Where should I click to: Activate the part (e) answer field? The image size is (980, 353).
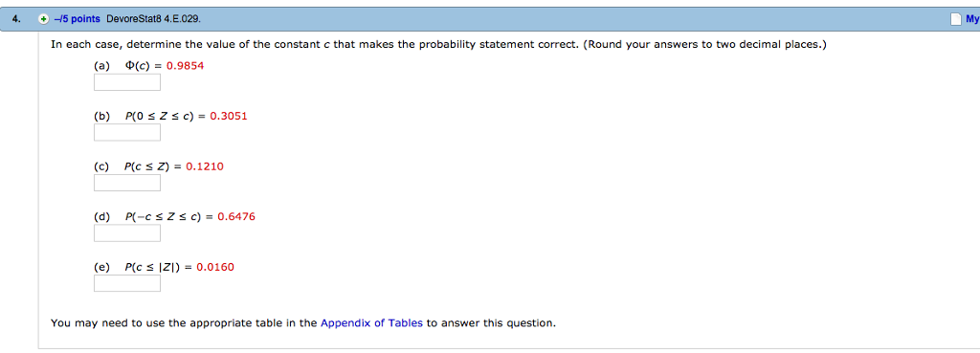click(x=127, y=284)
